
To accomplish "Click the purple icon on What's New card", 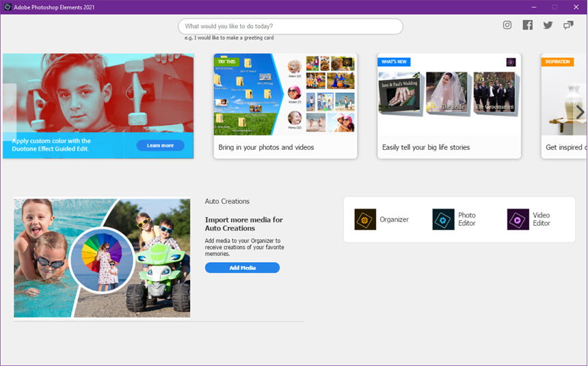I will (x=511, y=62).
